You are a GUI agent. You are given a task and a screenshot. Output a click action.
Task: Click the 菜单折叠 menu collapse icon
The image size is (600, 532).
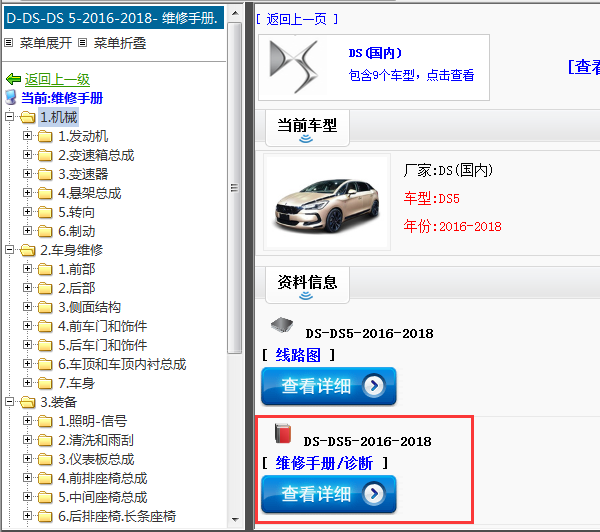[x=82, y=42]
